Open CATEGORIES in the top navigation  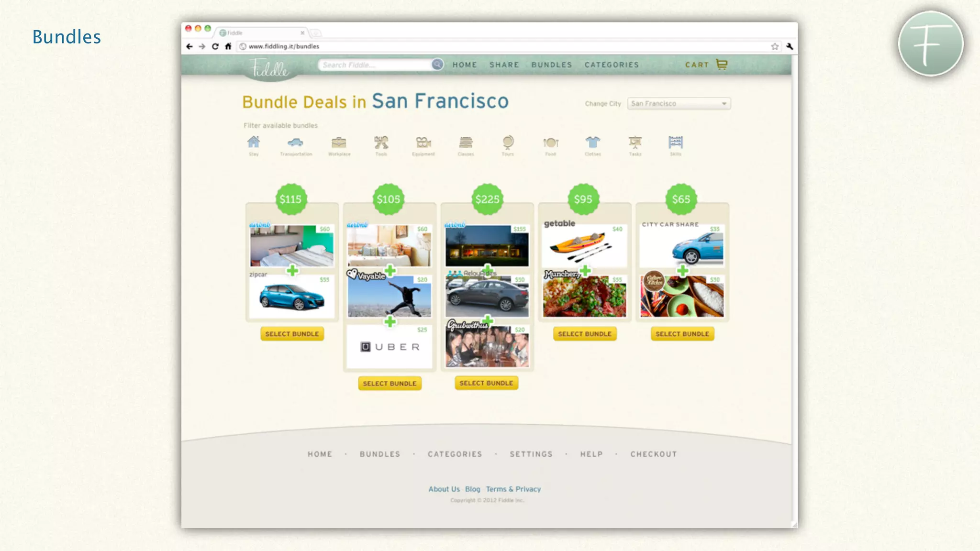612,65
